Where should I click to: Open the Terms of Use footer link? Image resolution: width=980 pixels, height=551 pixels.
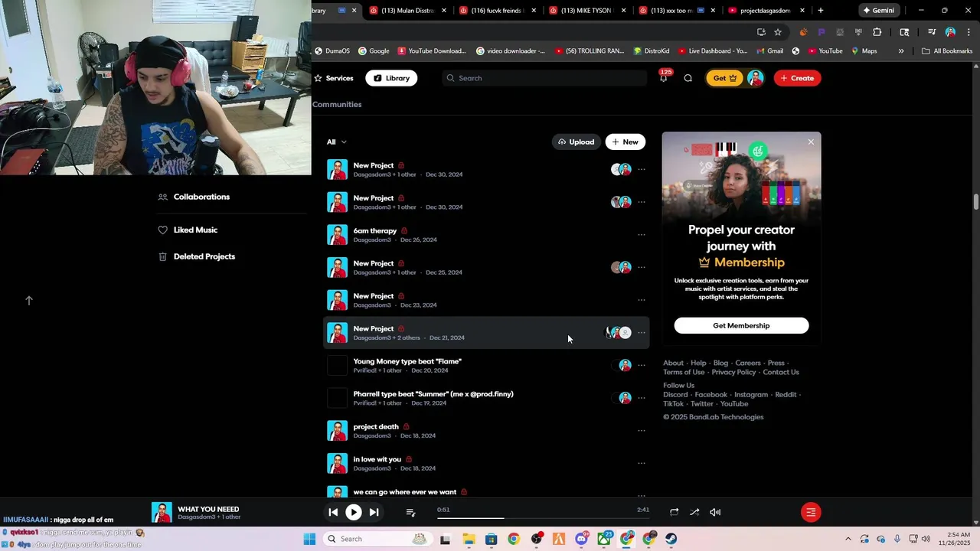point(684,372)
